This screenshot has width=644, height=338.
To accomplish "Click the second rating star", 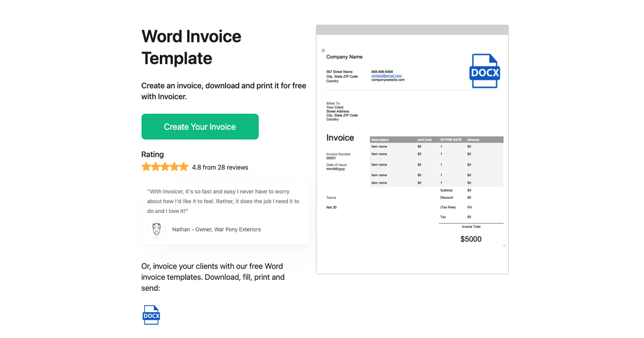I will coord(156,166).
